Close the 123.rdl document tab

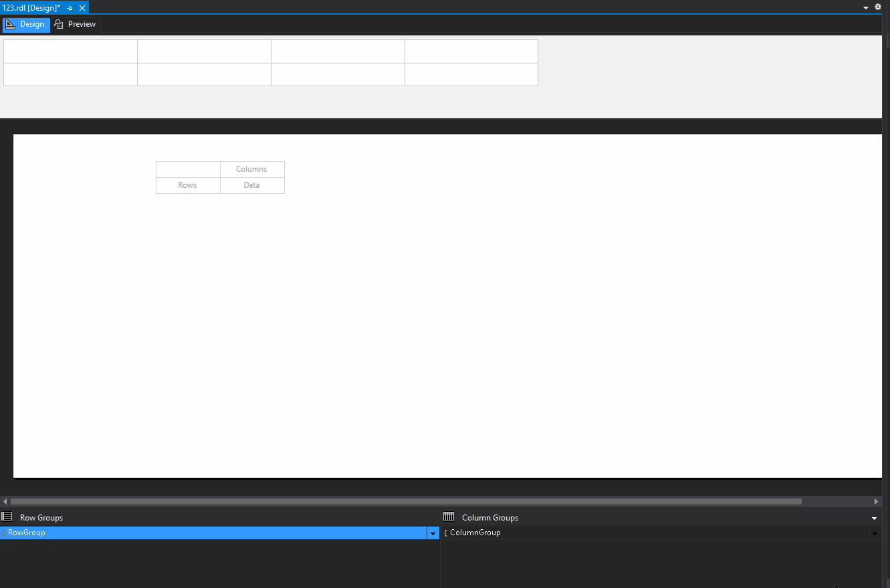pyautogui.click(x=82, y=8)
